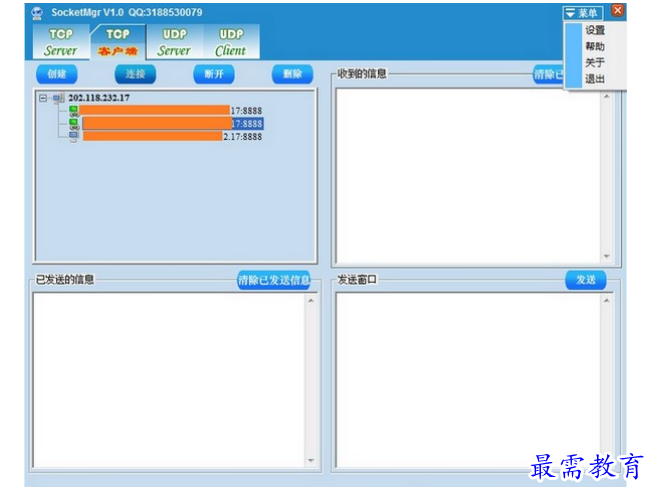
Task: Switch to the TCP Server tab
Action: [x=61, y=42]
